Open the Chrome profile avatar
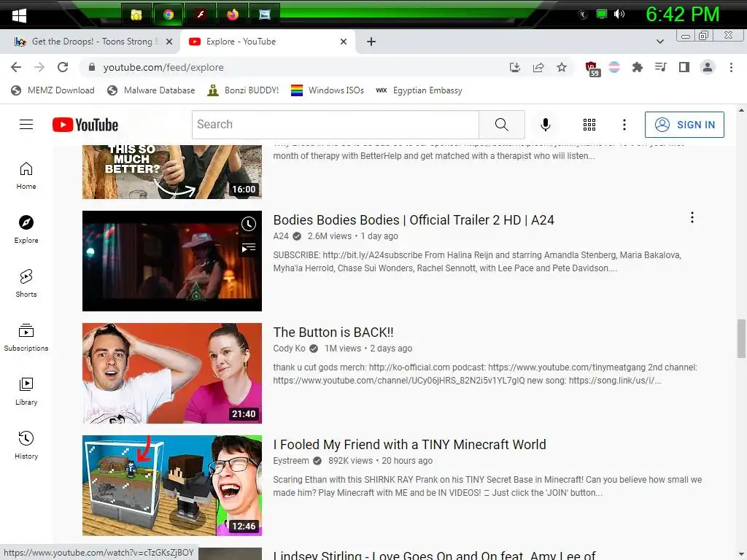 [708, 67]
